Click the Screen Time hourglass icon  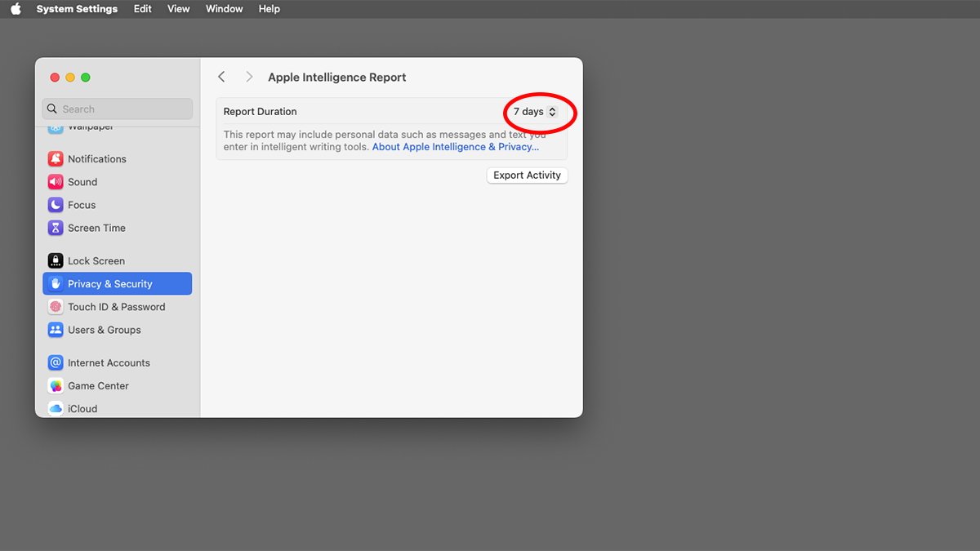click(56, 228)
